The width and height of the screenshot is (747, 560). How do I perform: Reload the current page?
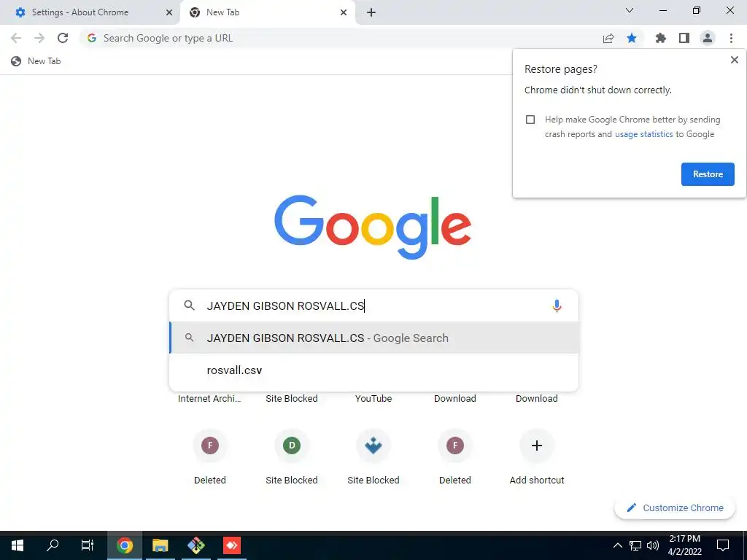point(63,38)
